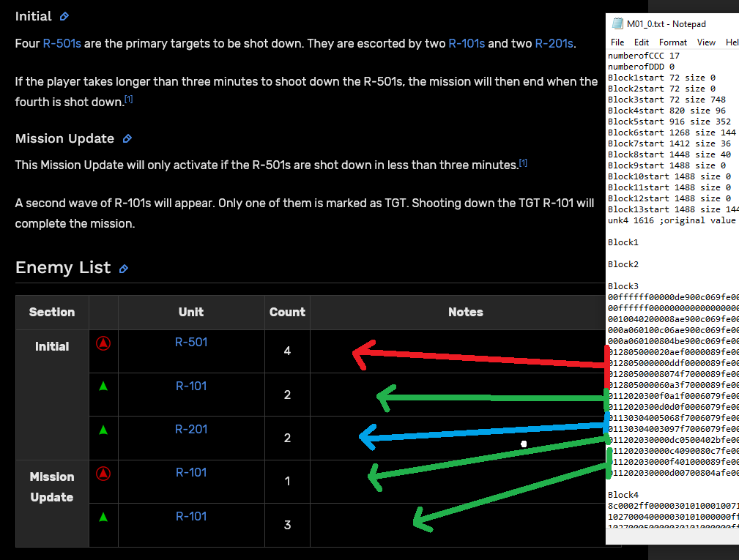Image resolution: width=739 pixels, height=560 pixels.
Task: Open the File menu in Notepad
Action: 617,42
